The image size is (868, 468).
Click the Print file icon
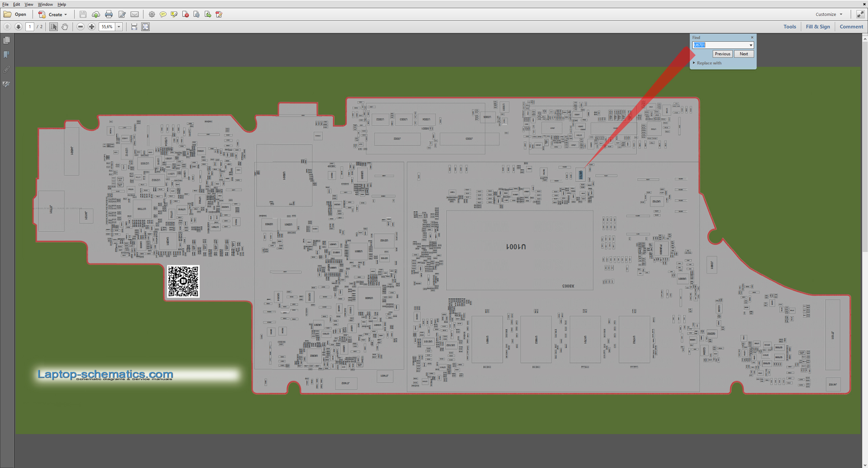tap(108, 14)
